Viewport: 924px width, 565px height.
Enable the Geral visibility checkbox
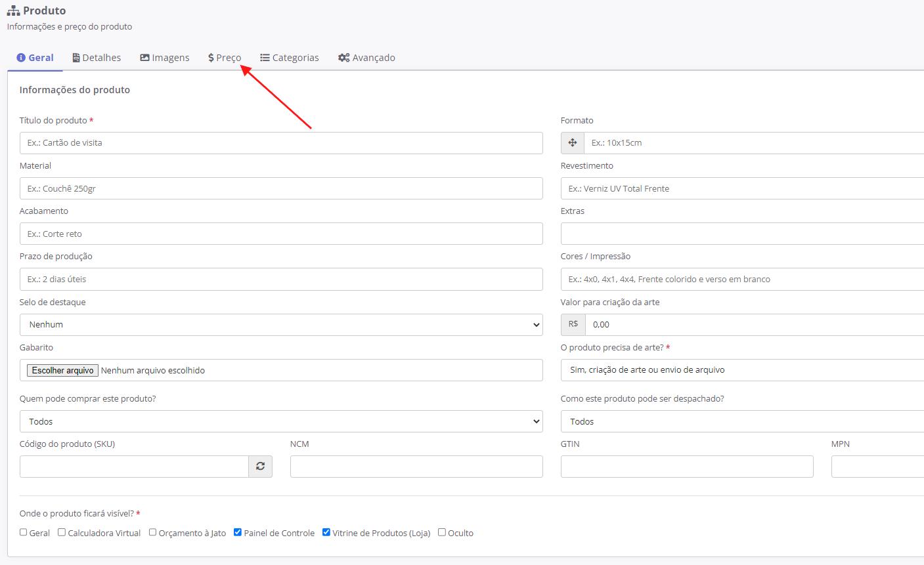[x=24, y=533]
